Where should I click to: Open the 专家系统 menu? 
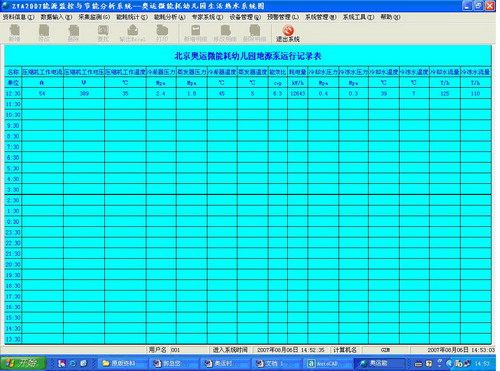pyautogui.click(x=207, y=17)
